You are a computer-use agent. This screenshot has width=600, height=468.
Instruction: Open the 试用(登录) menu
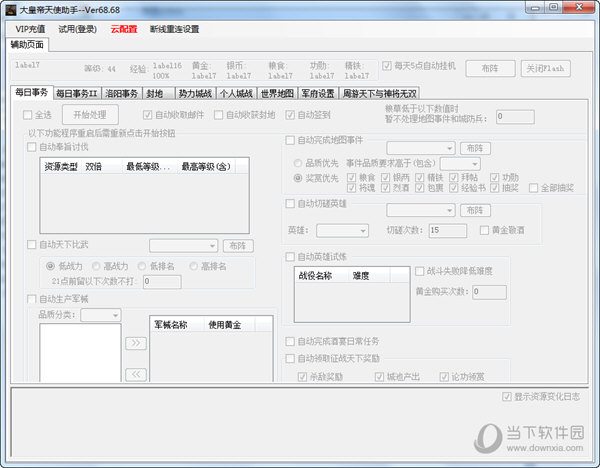78,29
